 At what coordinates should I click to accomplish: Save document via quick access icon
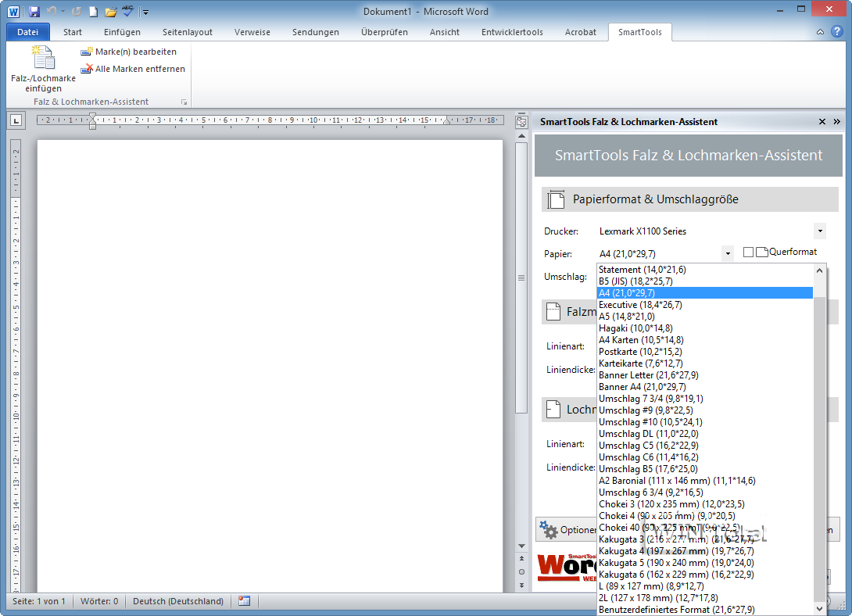point(34,12)
